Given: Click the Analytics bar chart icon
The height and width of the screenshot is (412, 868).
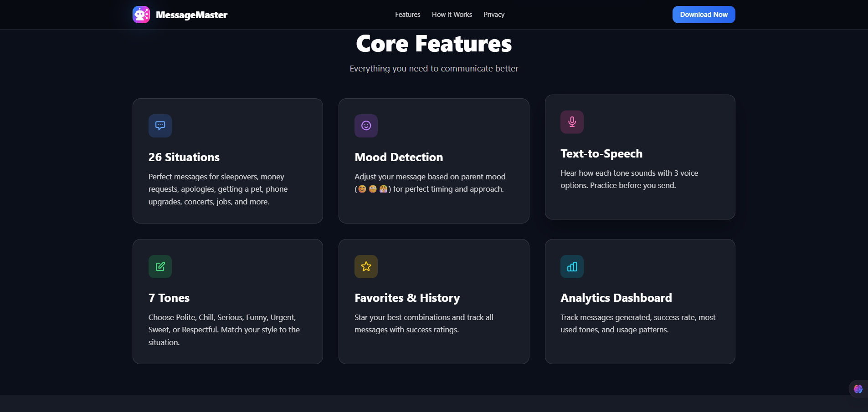Looking at the screenshot, I should click(x=572, y=266).
